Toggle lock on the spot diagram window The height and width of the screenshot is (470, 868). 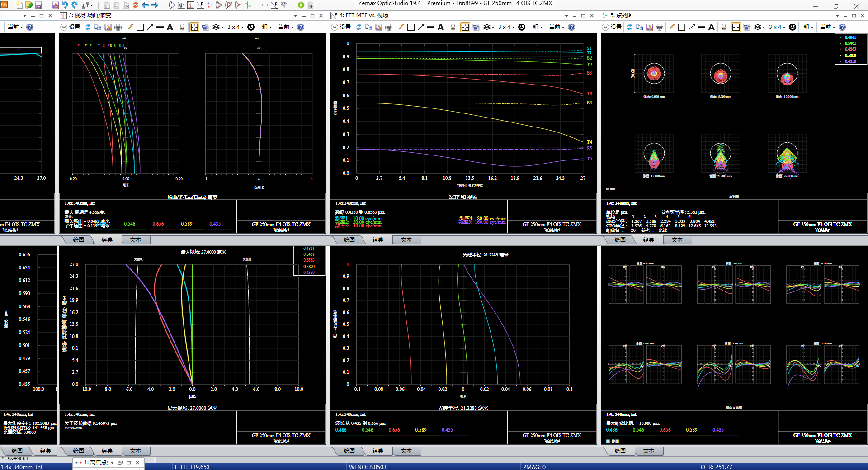(724, 27)
